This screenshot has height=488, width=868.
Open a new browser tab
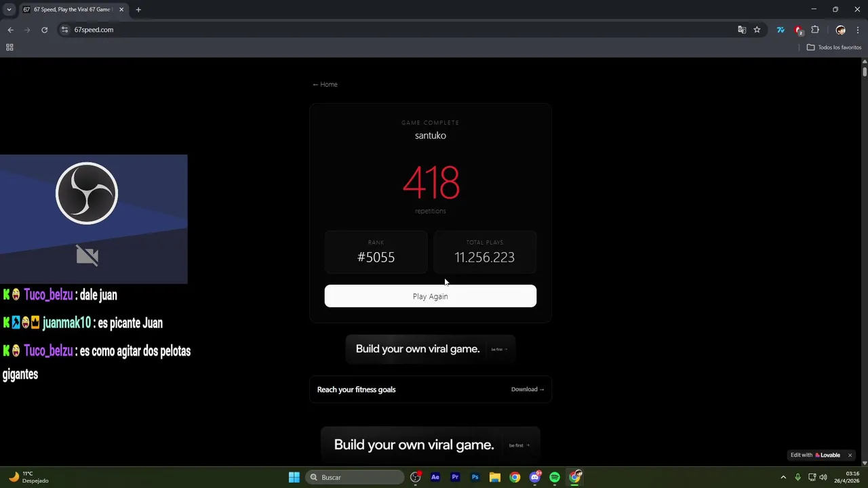[138, 9]
